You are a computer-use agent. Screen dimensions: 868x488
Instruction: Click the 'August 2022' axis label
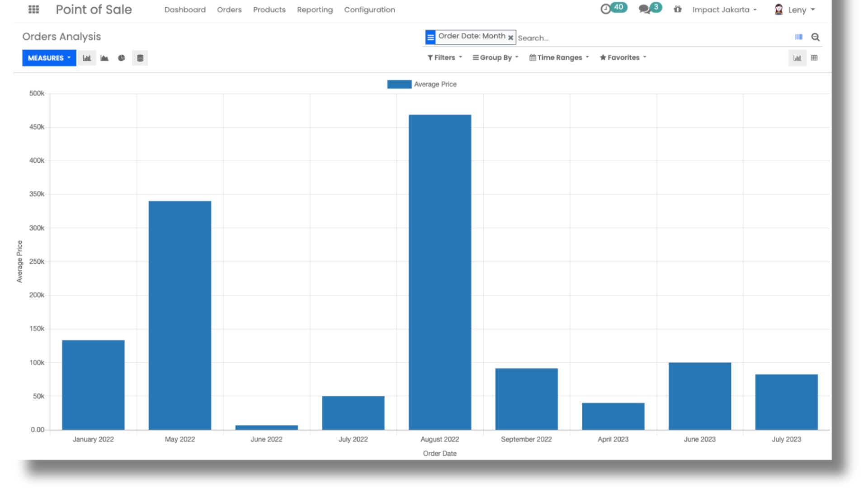pos(440,439)
